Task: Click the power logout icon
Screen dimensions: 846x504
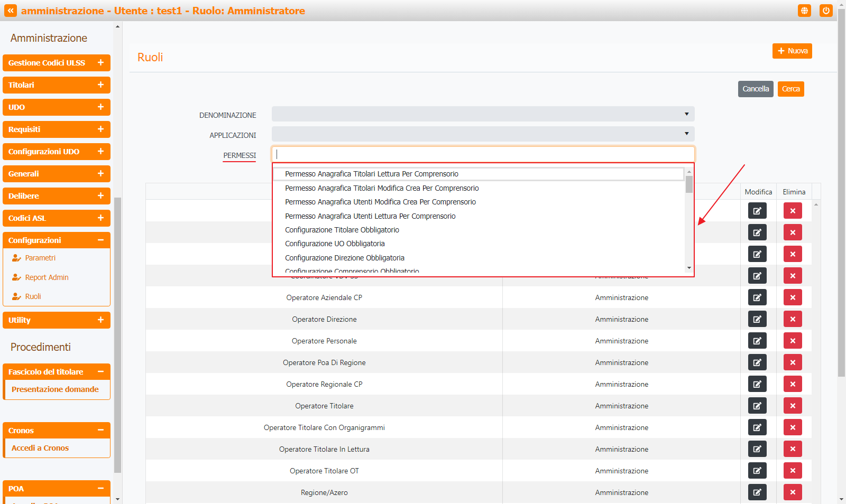Action: 826,11
